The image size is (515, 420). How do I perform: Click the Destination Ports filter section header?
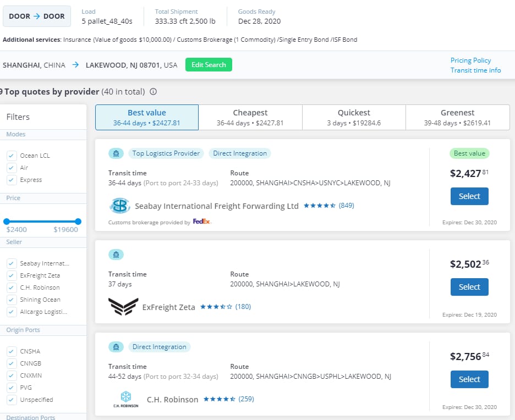coord(43,417)
